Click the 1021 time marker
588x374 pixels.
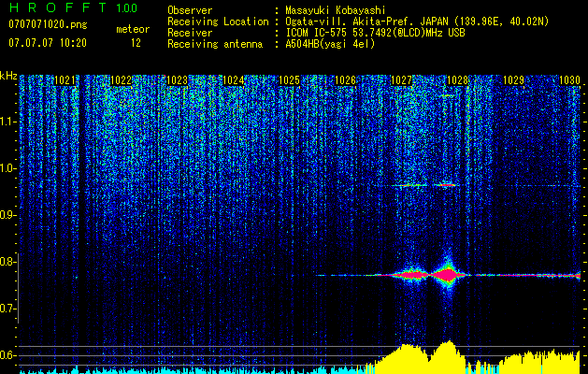click(x=65, y=80)
